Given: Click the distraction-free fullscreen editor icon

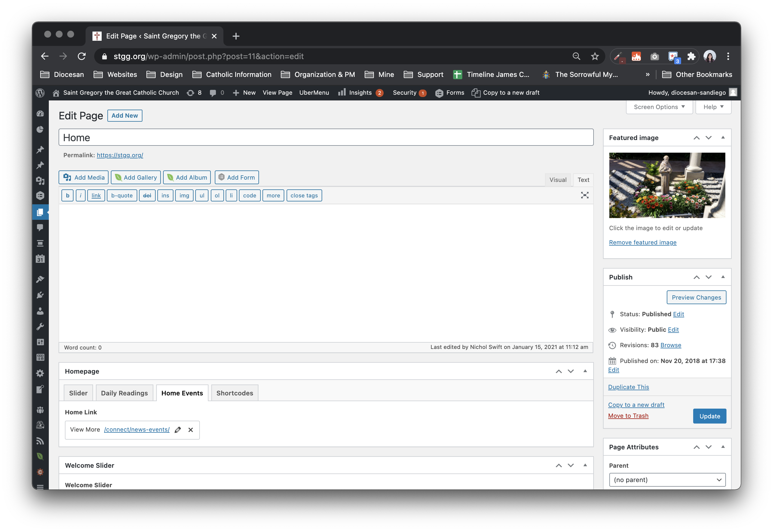Looking at the screenshot, I should point(584,195).
